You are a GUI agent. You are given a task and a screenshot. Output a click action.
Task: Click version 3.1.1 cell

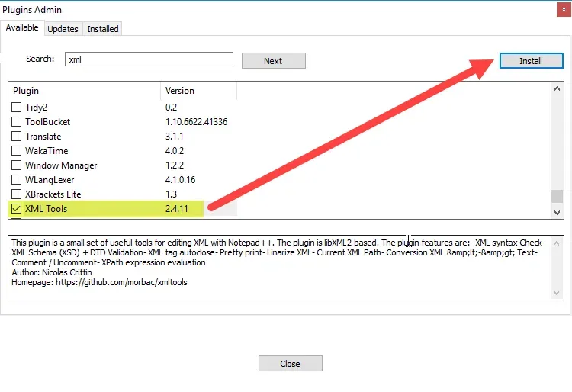pyautogui.click(x=175, y=137)
